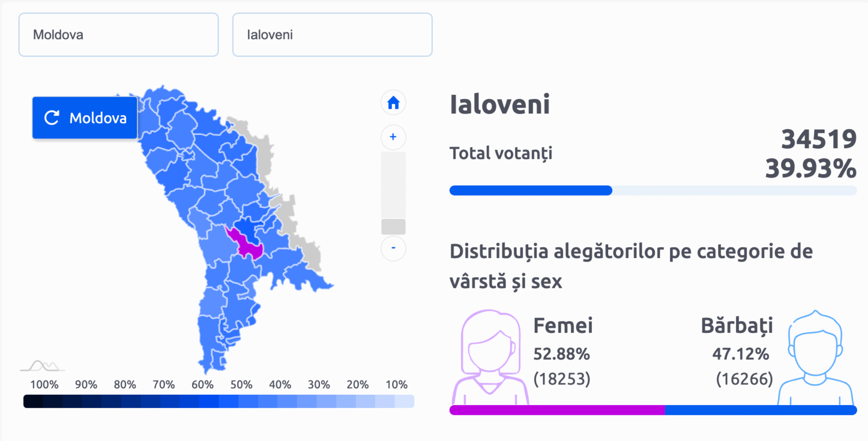Click the zoom slider track above the handle
The height and width of the screenshot is (441, 868).
pyautogui.click(x=393, y=184)
